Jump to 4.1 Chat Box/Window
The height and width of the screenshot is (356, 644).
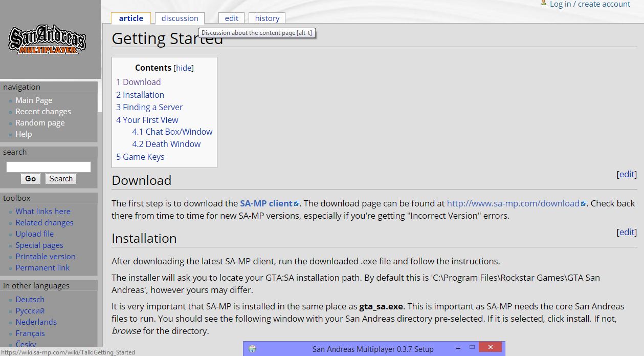[x=172, y=132]
